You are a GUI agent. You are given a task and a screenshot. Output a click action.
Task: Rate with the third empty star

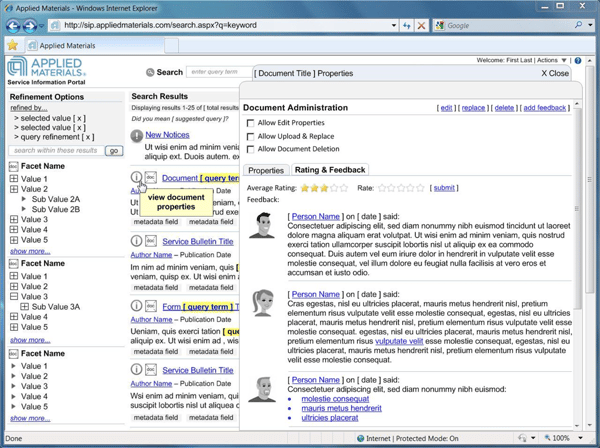tap(401, 188)
